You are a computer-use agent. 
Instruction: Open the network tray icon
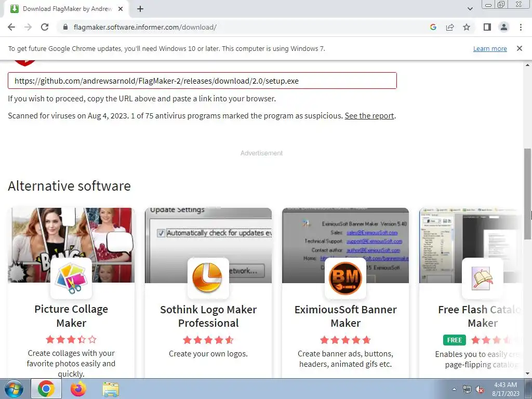coord(467,390)
